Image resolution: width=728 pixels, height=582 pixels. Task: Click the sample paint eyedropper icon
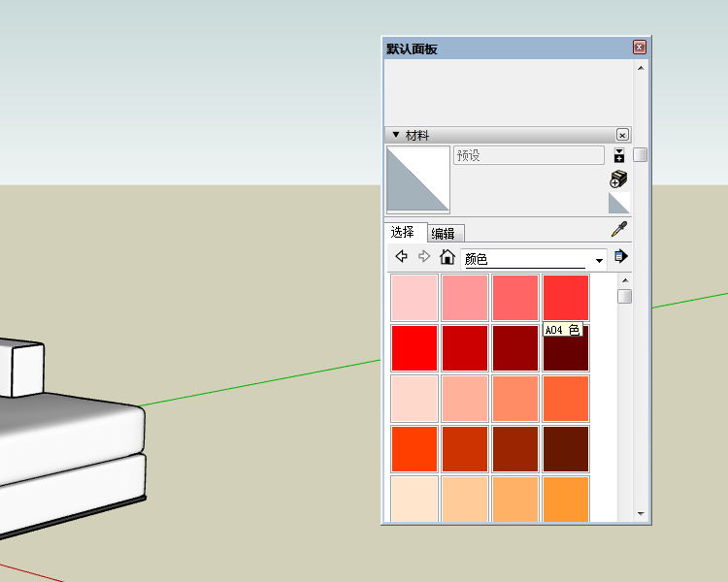[618, 230]
